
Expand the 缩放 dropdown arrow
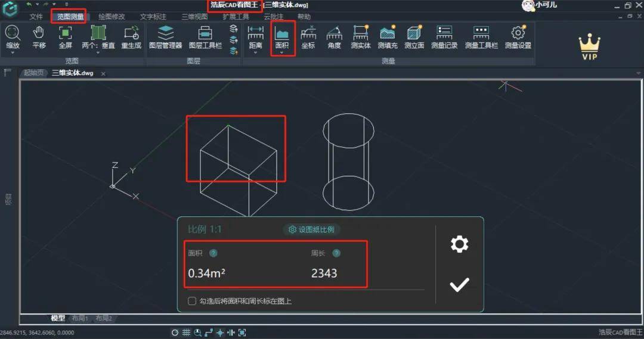point(13,53)
